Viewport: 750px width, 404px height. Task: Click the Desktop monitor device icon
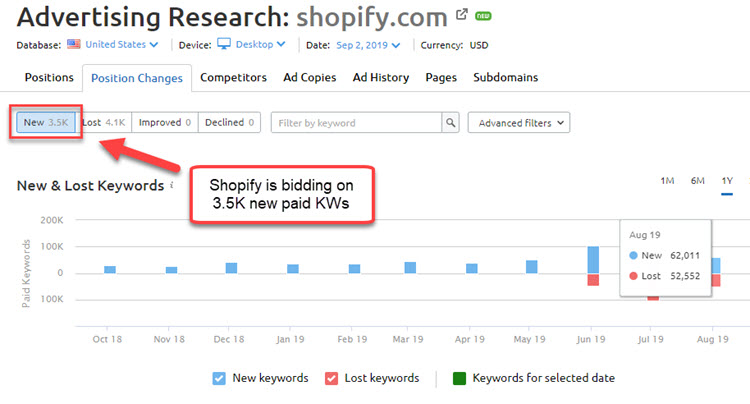point(223,45)
